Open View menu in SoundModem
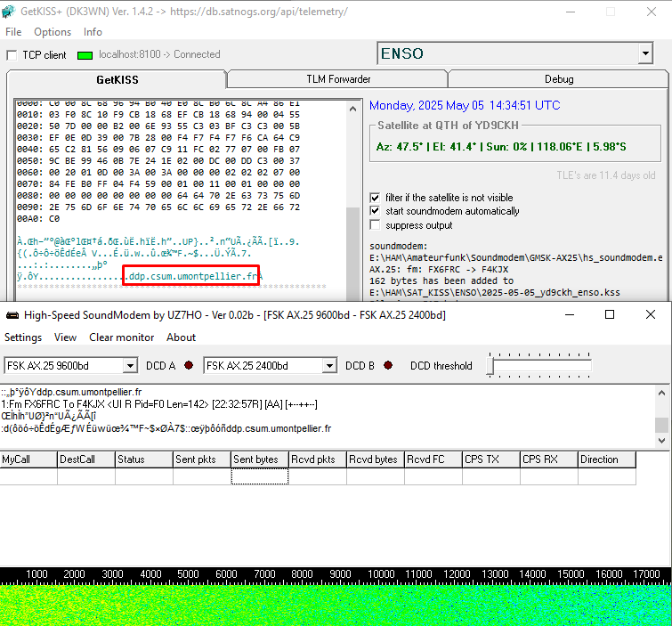Screen dimensions: 672x626 pyautogui.click(x=65, y=337)
